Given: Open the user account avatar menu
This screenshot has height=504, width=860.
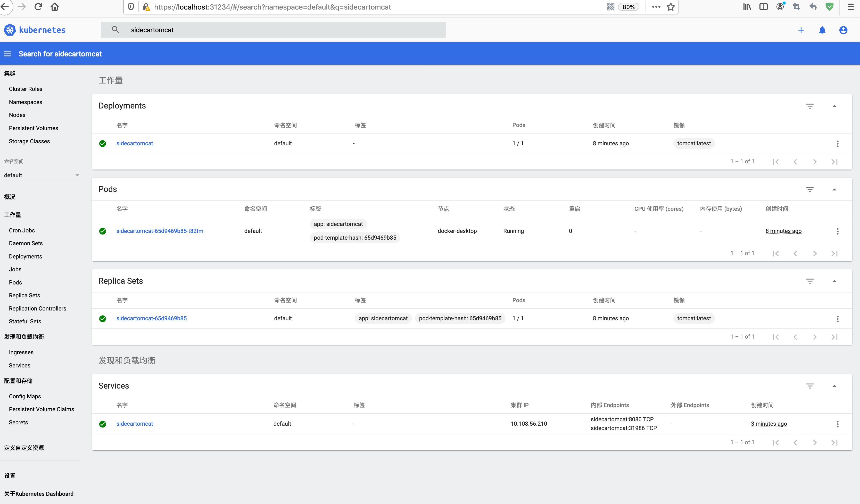Looking at the screenshot, I should pyautogui.click(x=843, y=30).
